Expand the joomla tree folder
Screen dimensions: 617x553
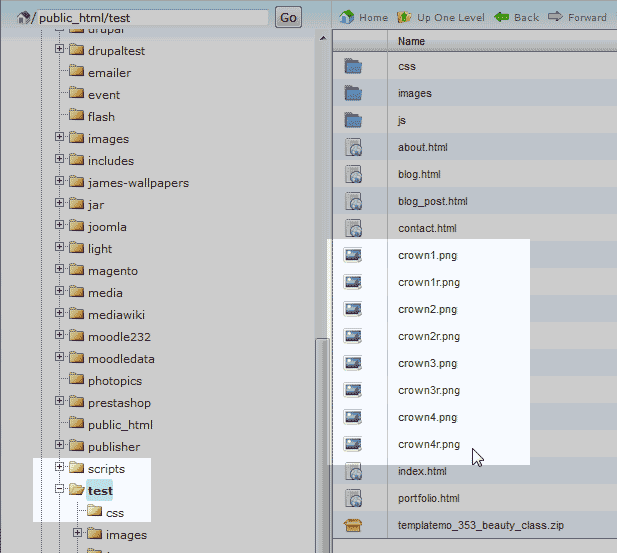tap(59, 225)
